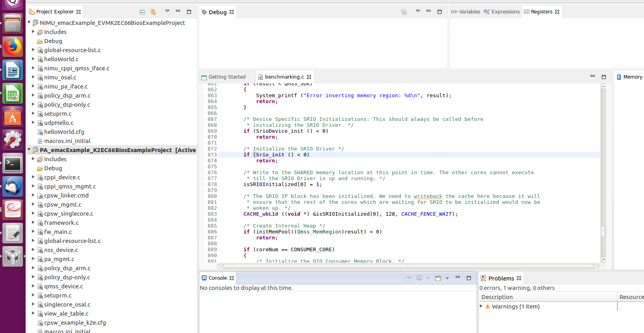Expand the Warnings (1 item) entry
The height and width of the screenshot is (333, 644).
coord(481,306)
